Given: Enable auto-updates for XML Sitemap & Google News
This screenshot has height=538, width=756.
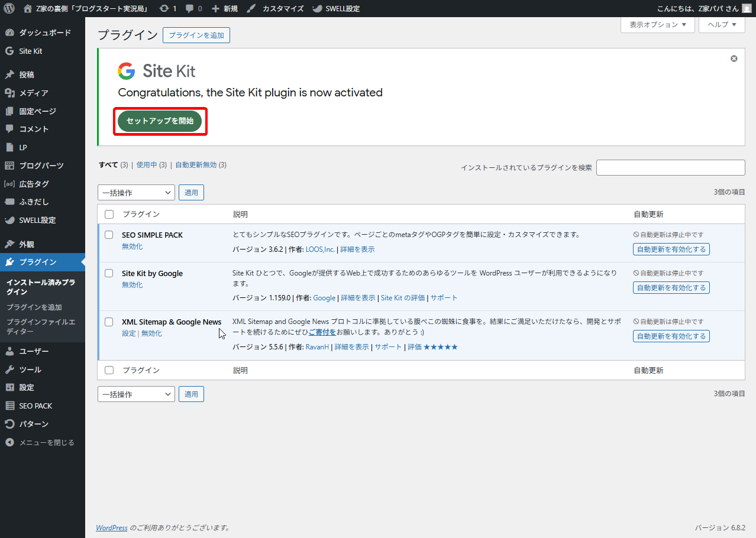Looking at the screenshot, I should 671,336.
